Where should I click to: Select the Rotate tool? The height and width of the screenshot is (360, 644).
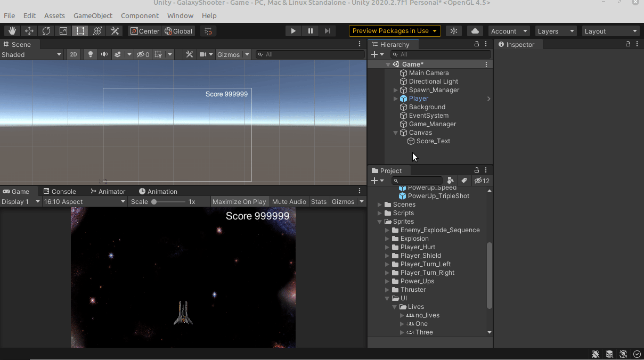pyautogui.click(x=46, y=31)
